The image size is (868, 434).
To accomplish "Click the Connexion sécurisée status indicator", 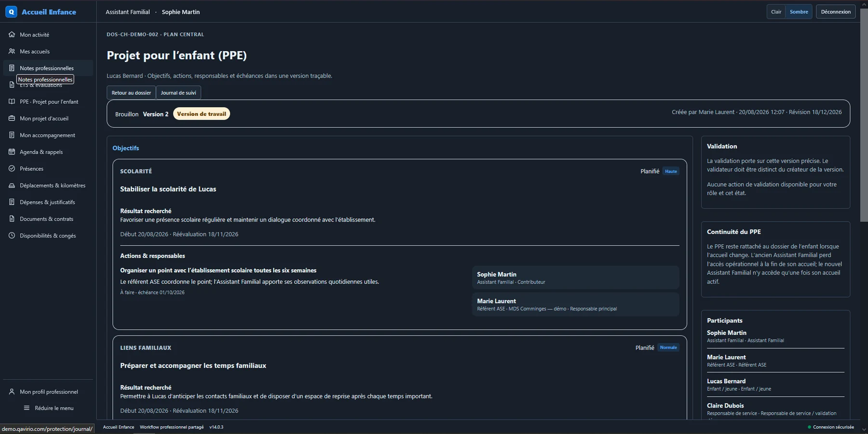I will (x=830, y=427).
